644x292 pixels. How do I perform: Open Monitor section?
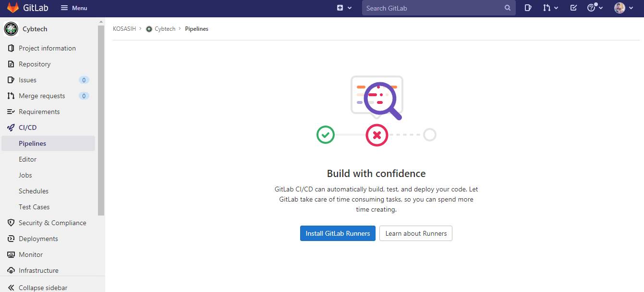click(x=31, y=254)
